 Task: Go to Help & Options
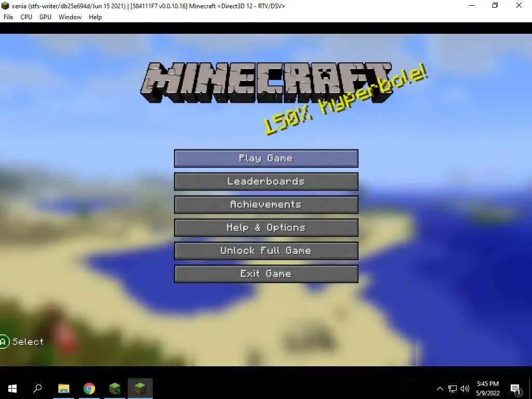click(266, 228)
